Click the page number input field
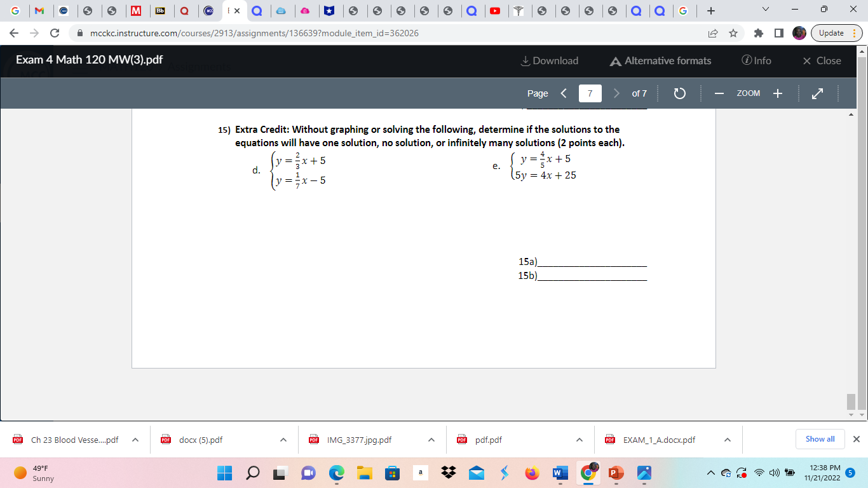The width and height of the screenshot is (868, 488). (590, 93)
